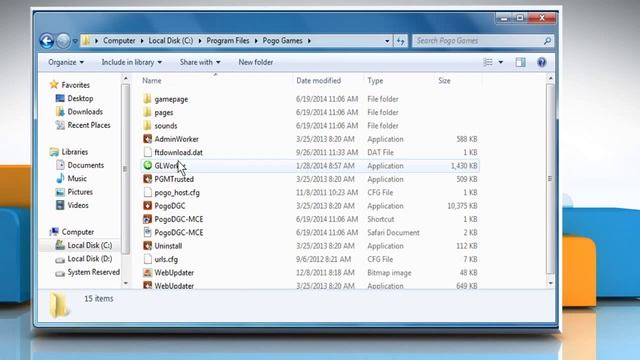Open Help via the question mark icon
Image resolution: width=640 pixels, height=360 pixels.
coord(542,62)
